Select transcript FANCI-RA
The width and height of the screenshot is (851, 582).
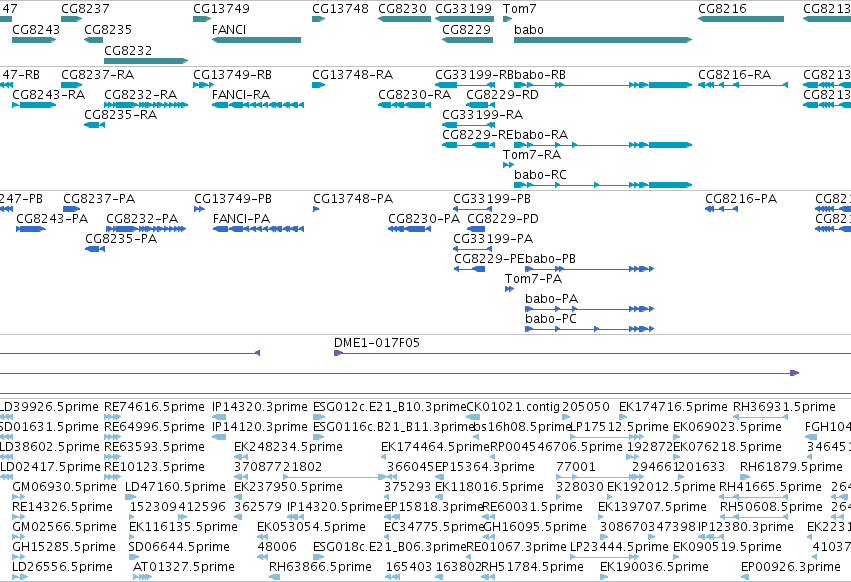coord(258,105)
